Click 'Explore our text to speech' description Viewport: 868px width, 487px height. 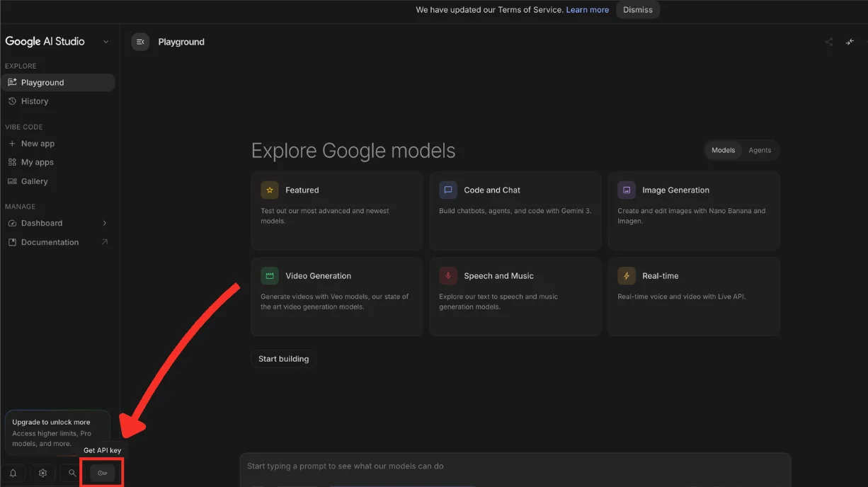click(x=498, y=302)
